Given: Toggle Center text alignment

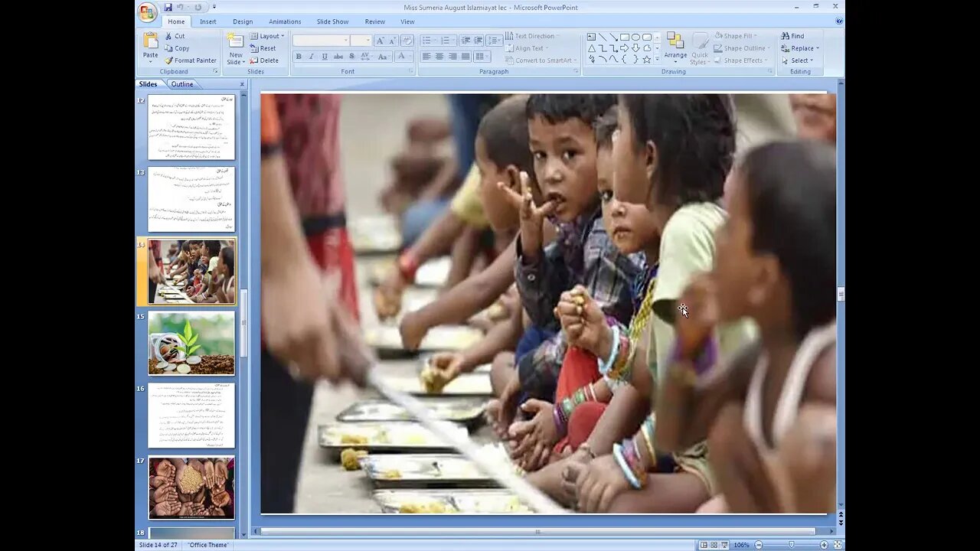Looking at the screenshot, I should pos(439,57).
